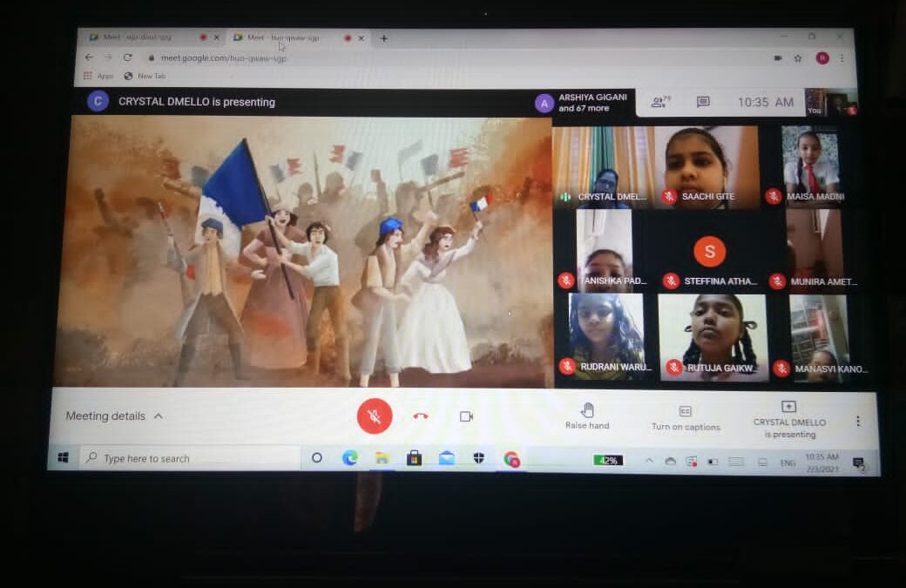Go back in the browser
The width and height of the screenshot is (906, 588).
pos(88,57)
